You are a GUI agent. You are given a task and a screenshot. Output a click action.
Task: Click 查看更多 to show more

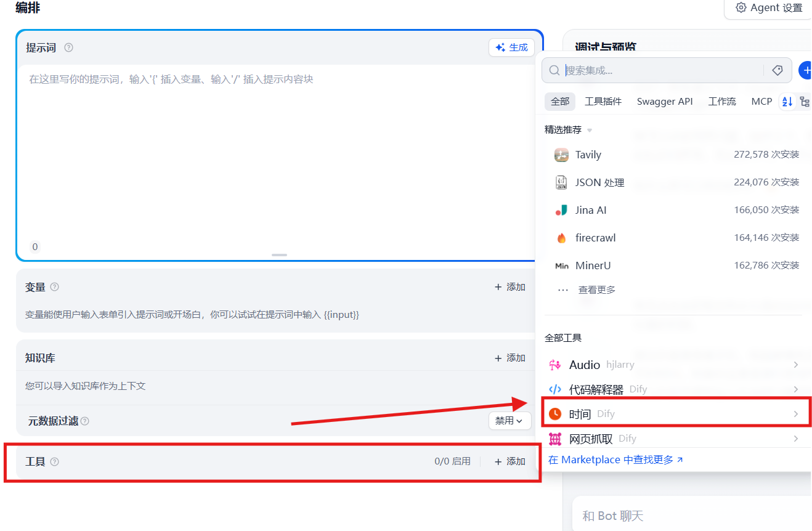tap(596, 290)
